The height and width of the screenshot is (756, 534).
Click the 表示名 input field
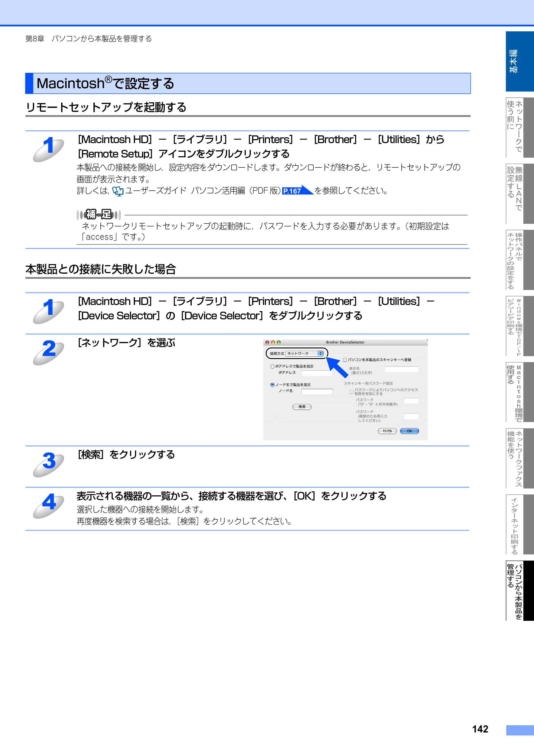pyautogui.click(x=401, y=369)
